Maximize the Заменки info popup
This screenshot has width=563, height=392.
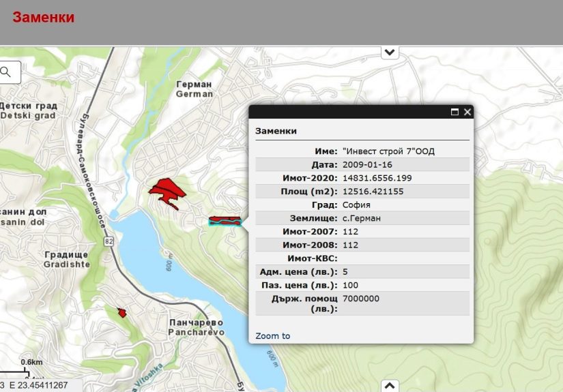coord(454,112)
